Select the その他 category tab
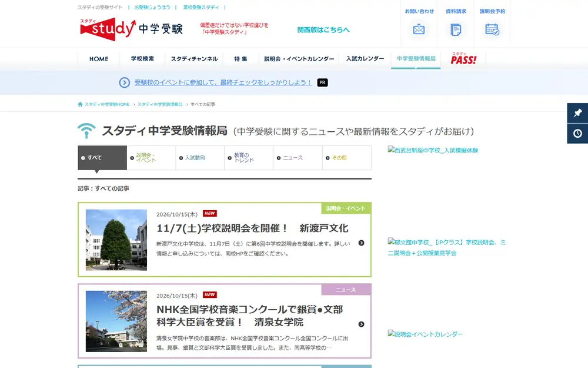The image size is (588, 368). coord(347,158)
